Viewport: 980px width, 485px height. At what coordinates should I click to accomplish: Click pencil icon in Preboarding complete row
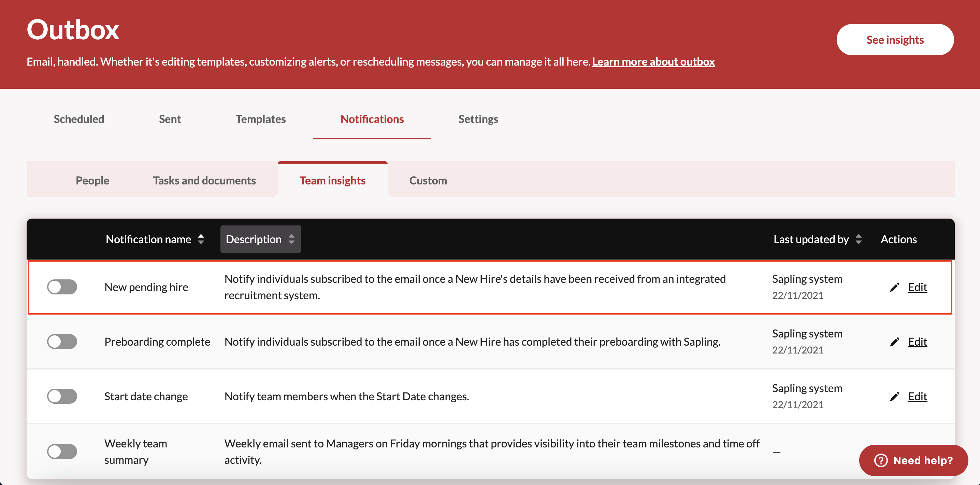pyautogui.click(x=894, y=342)
